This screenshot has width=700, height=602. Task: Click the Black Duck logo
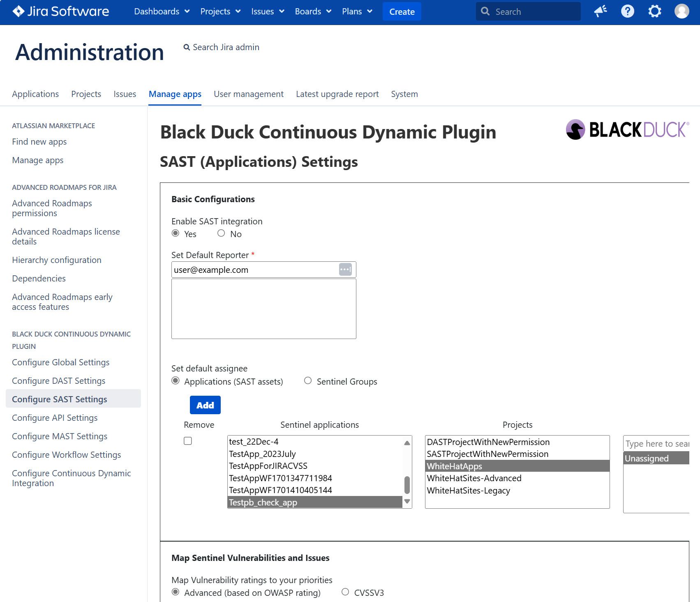[x=627, y=130]
